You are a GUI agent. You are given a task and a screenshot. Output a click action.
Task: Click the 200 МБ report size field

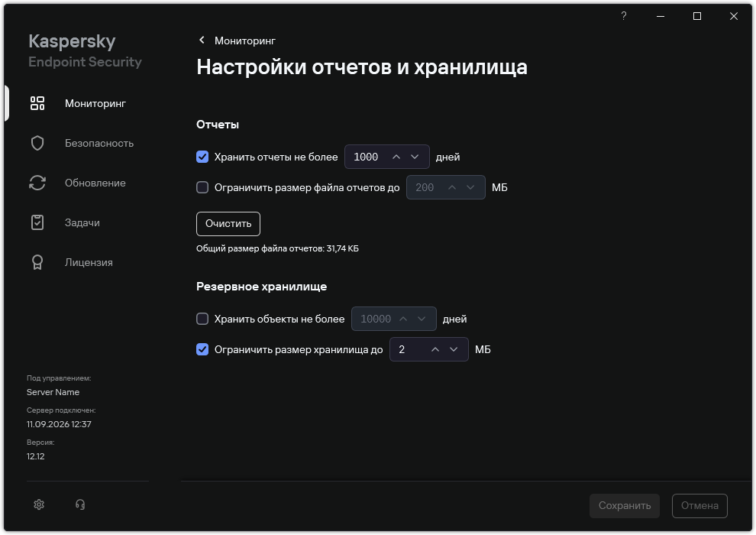[445, 187]
